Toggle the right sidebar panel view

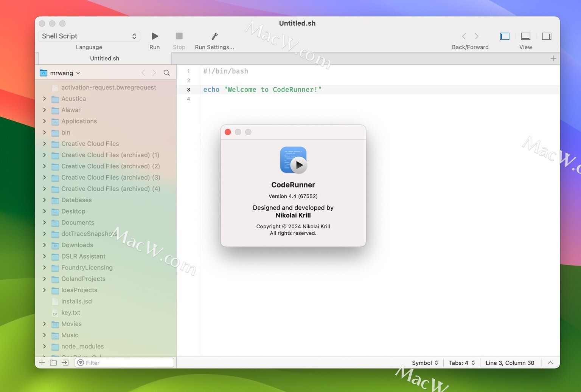[x=547, y=36]
